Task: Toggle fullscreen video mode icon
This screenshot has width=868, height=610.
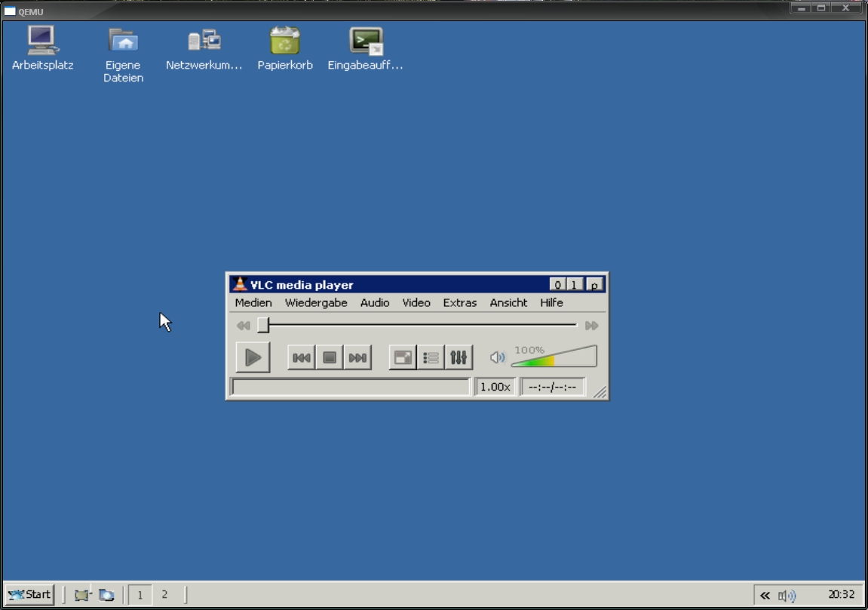Action: pos(403,357)
